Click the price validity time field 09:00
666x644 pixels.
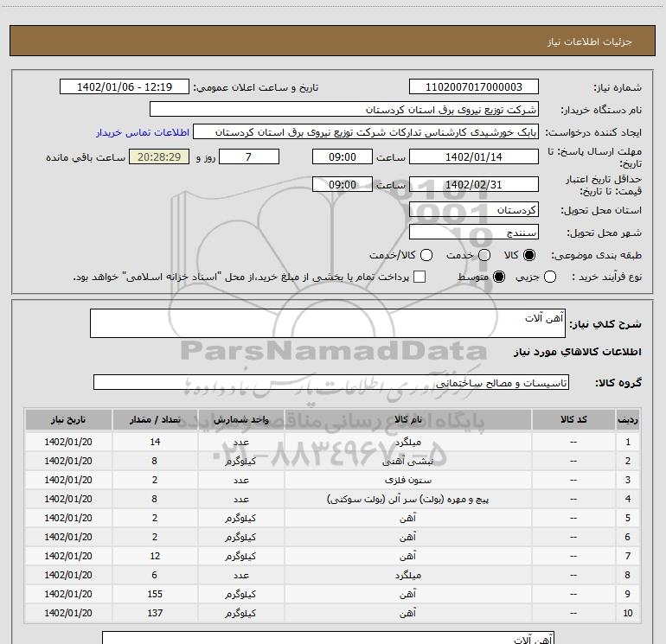[343, 185]
